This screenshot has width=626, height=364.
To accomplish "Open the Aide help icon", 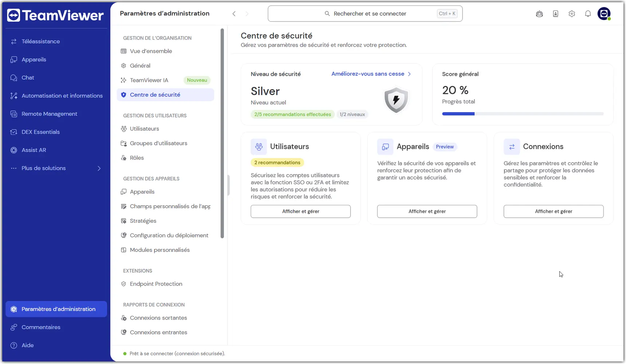I will point(14,345).
